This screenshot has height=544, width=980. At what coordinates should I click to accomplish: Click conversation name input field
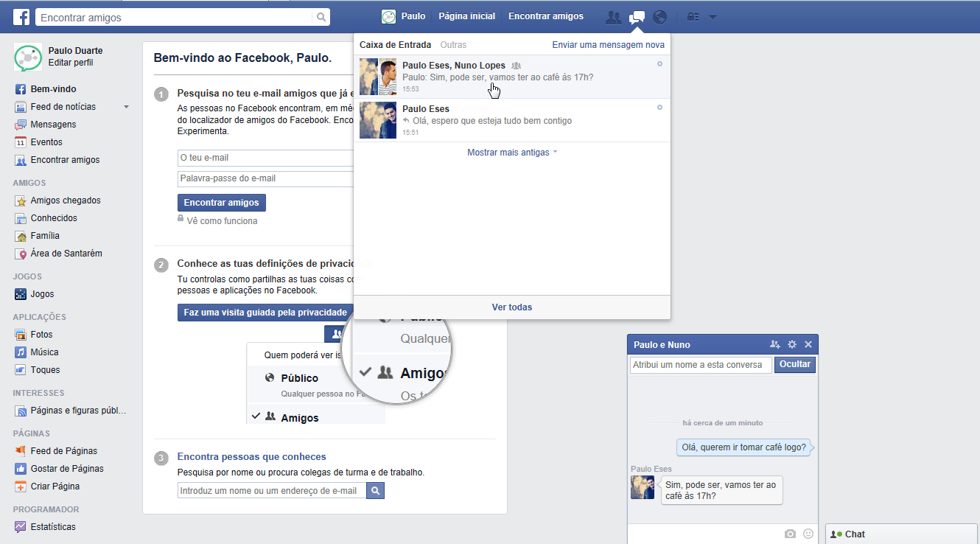pos(701,365)
